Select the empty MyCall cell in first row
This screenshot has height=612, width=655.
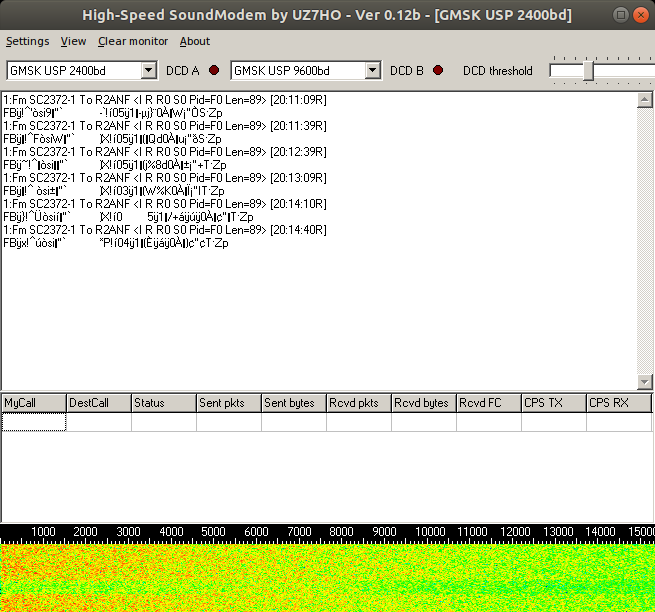point(34,422)
